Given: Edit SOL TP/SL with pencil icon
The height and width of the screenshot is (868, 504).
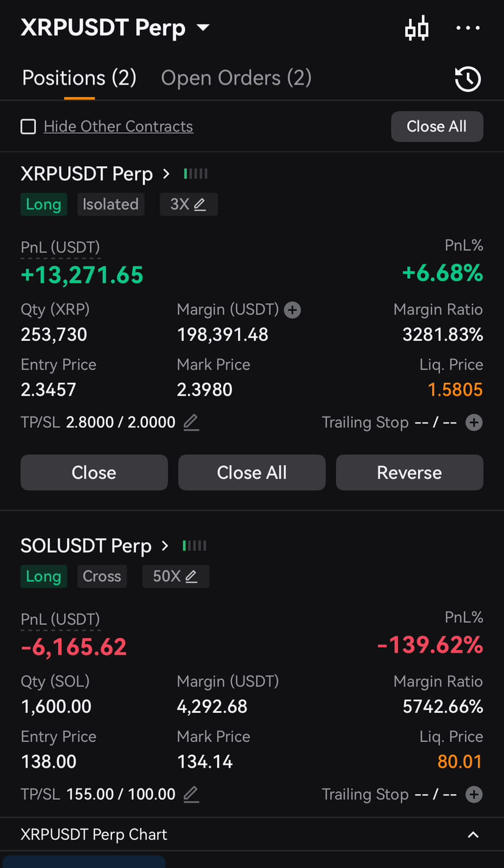Looking at the screenshot, I should (x=191, y=794).
